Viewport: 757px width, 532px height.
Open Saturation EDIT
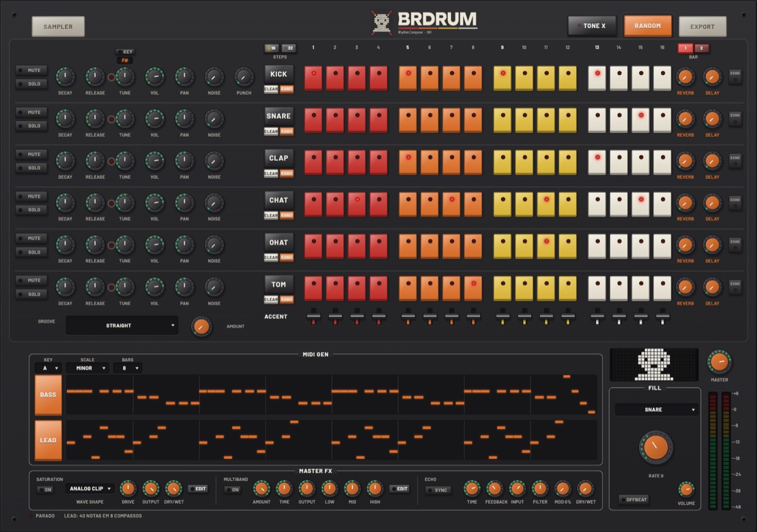(197, 489)
